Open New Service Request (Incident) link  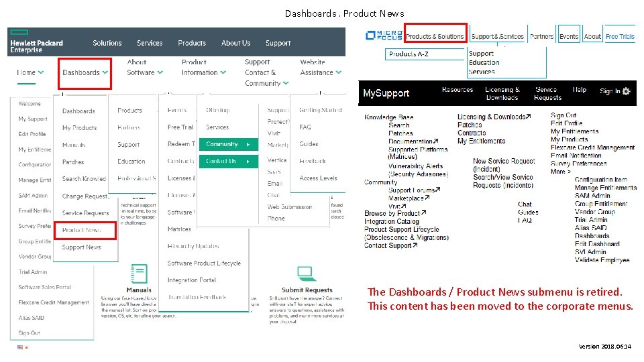[504, 165]
